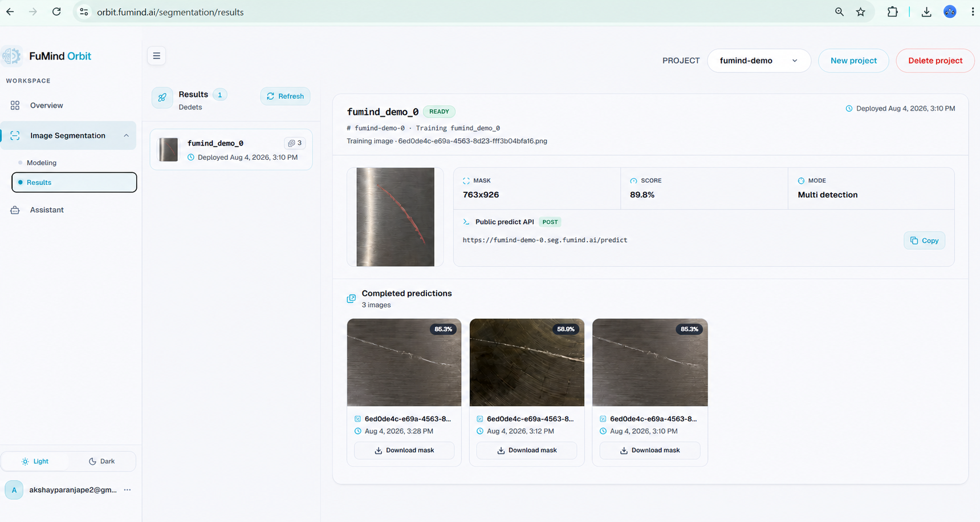Click the Results count badge 1
The height and width of the screenshot is (522, 980).
tap(219, 95)
